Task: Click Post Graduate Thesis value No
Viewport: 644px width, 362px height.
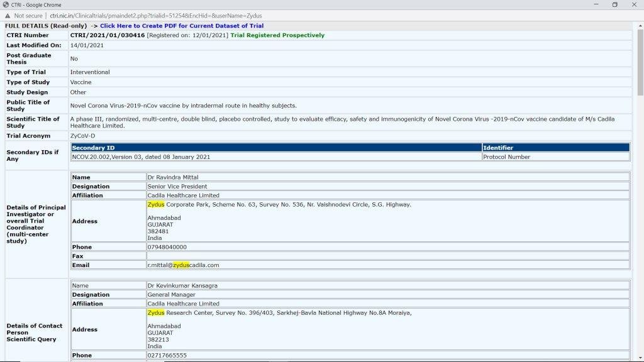Action: point(74,58)
